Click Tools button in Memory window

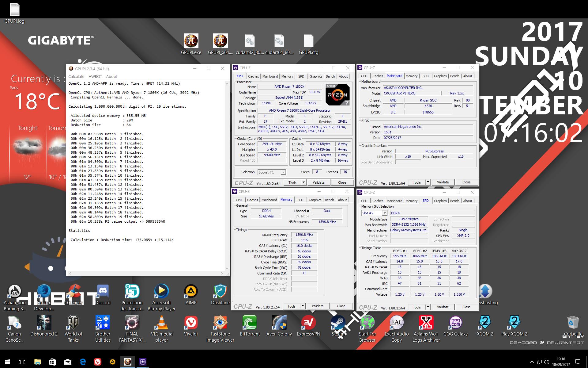point(292,306)
